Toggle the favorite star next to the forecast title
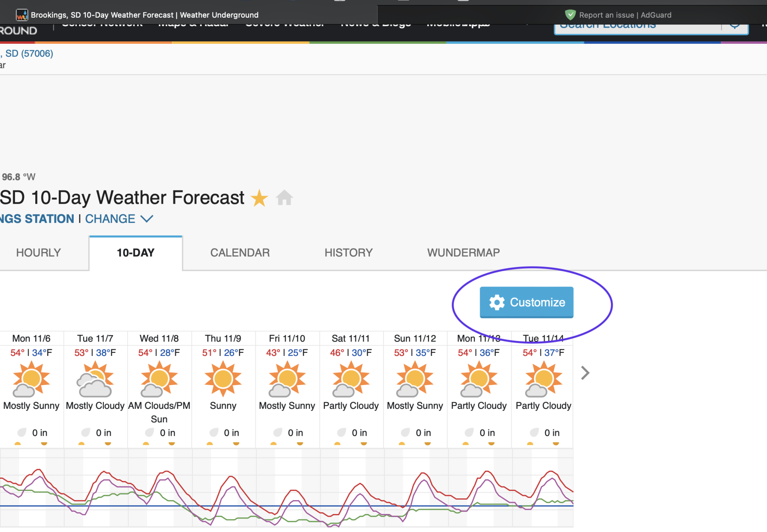Screen dimensions: 767x532 click(x=260, y=198)
